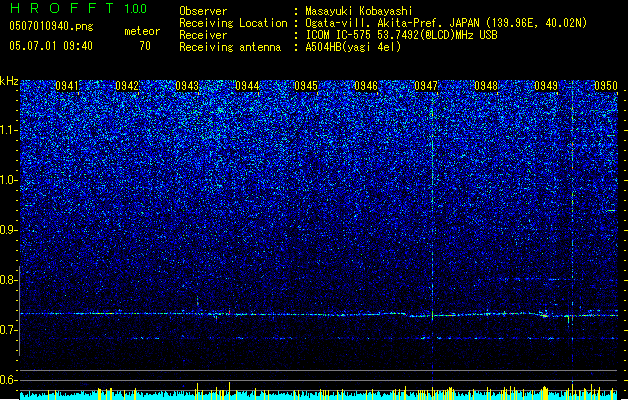Viewport: 629px width, 400px height.
Task: Click the 0.6 kHz axis label
Action: coord(9,380)
